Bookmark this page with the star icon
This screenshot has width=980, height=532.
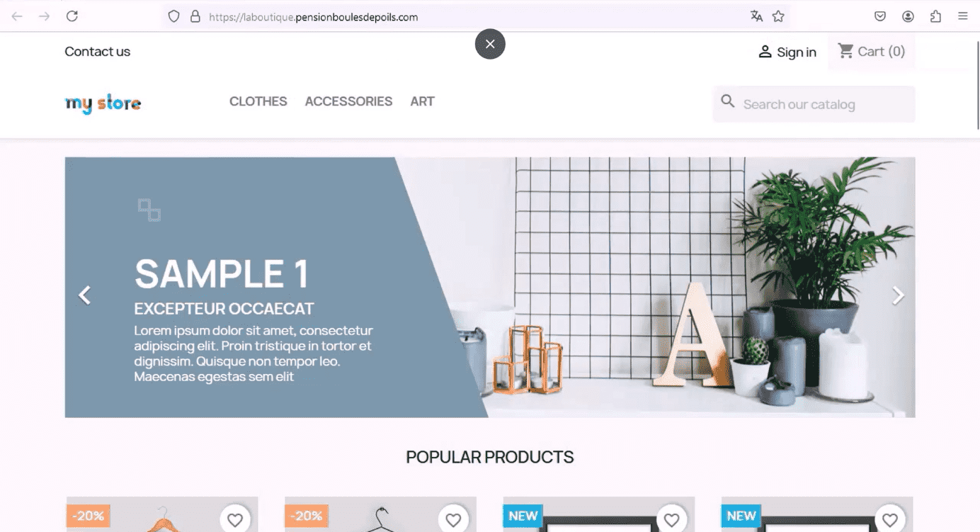pyautogui.click(x=778, y=16)
